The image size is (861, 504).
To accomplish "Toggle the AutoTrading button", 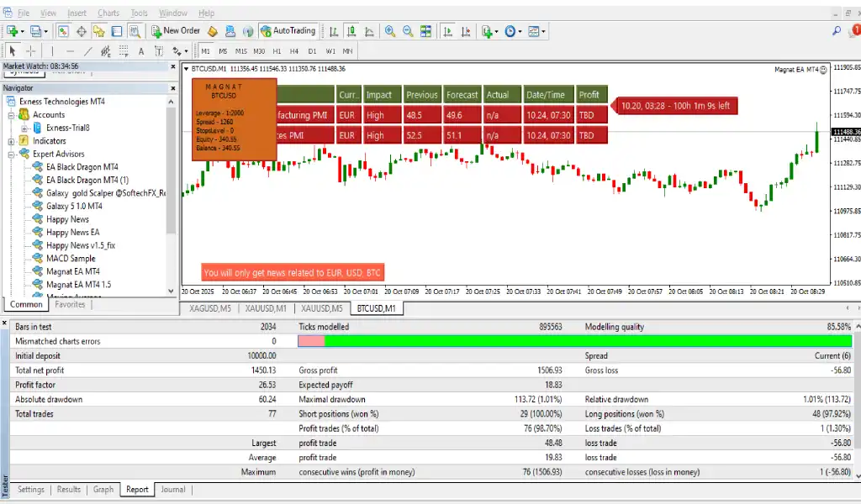I will 288,31.
